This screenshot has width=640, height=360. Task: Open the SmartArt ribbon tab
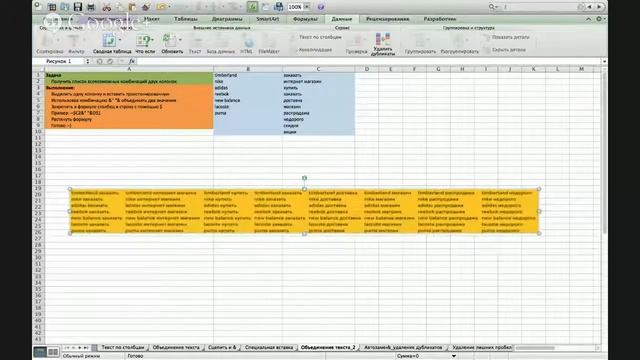click(x=267, y=19)
